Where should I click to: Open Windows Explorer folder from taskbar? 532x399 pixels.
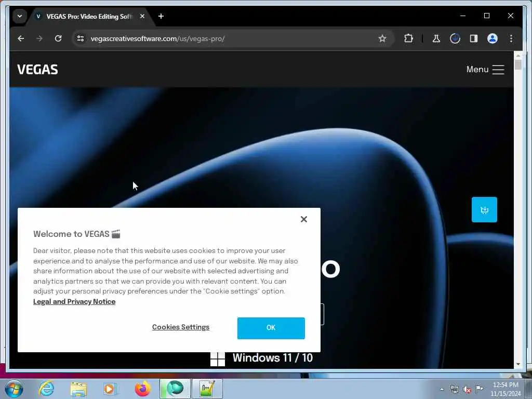pyautogui.click(x=78, y=389)
